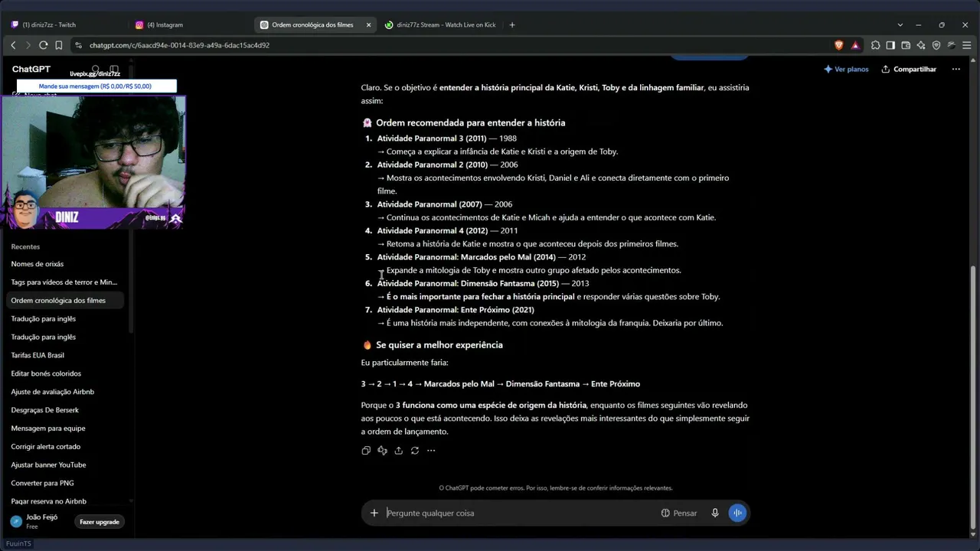Add attachment with the plus icon
The image size is (980, 551).
click(x=374, y=513)
